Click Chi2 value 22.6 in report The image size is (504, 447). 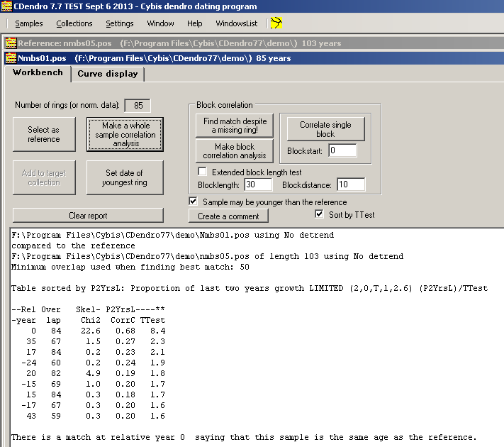point(91,331)
